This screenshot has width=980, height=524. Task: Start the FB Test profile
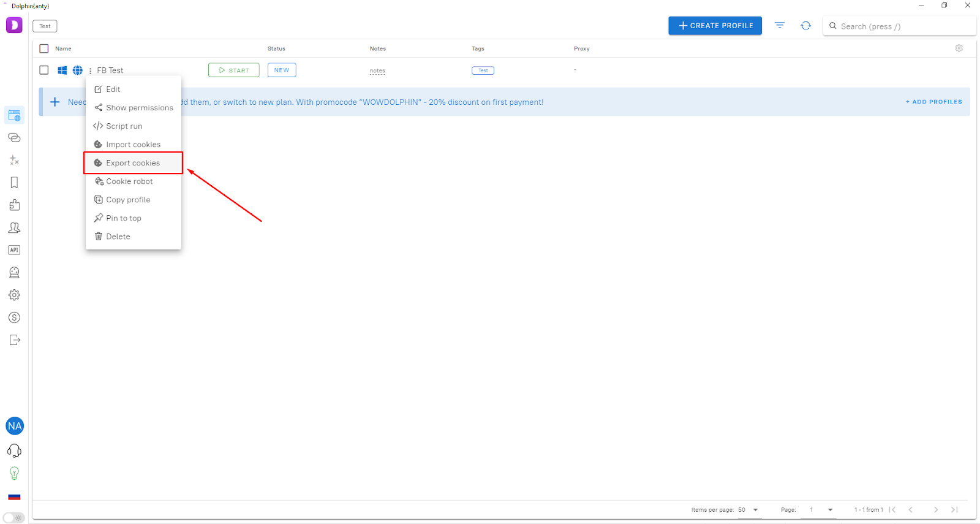click(233, 70)
